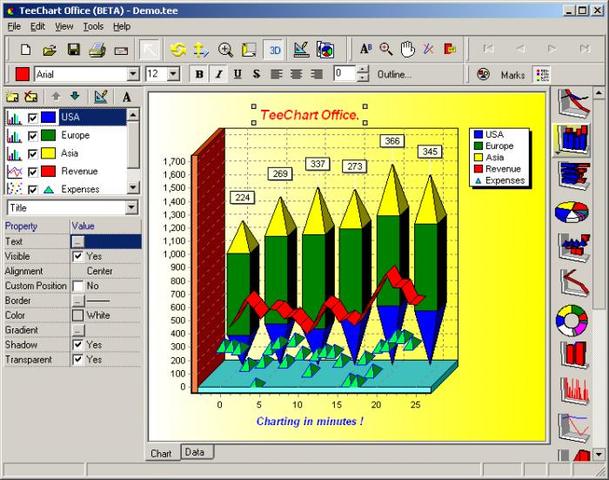The image size is (609, 480).
Task: Open the font size 12 dropdown
Action: click(x=173, y=74)
